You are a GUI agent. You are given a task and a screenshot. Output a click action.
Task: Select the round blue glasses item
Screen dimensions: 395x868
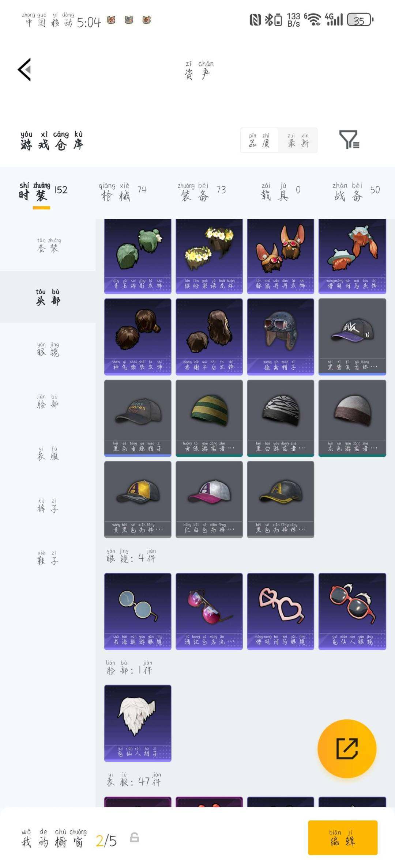click(x=138, y=611)
